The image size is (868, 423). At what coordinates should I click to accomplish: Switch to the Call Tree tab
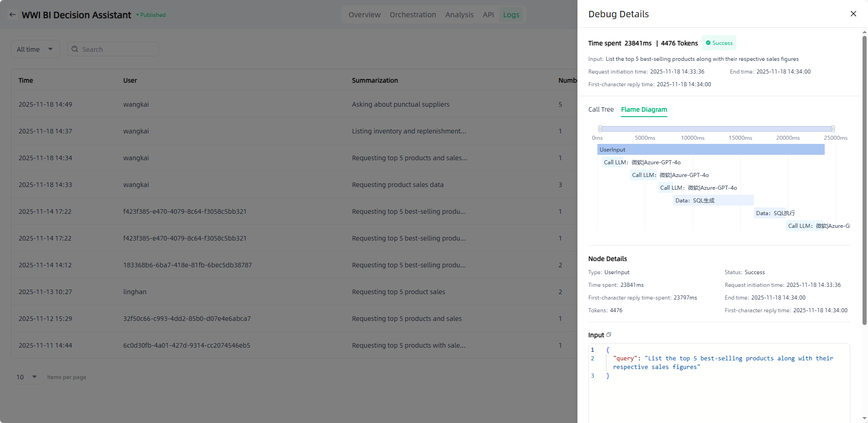click(601, 109)
